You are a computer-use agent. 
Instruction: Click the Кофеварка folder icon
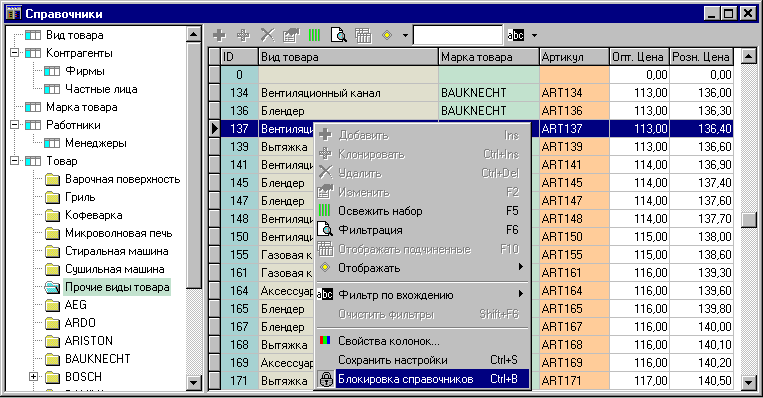(x=52, y=215)
